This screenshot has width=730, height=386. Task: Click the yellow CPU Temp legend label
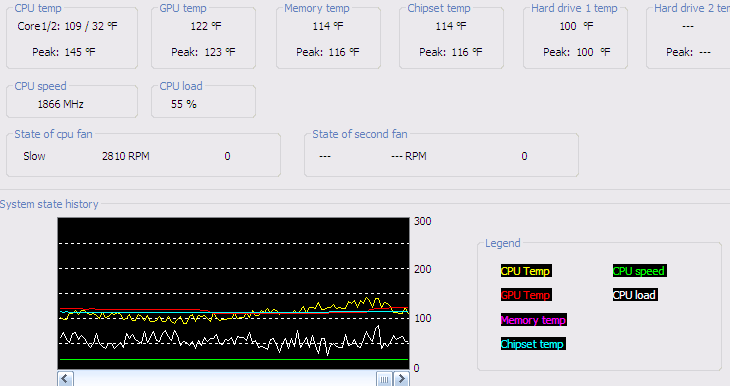pos(526,271)
